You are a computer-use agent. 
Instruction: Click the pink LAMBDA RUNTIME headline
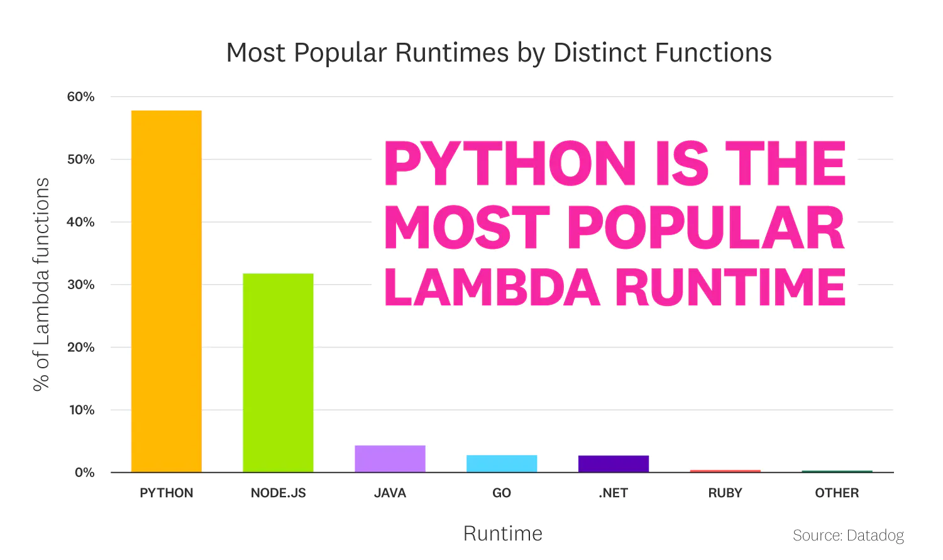coord(615,287)
